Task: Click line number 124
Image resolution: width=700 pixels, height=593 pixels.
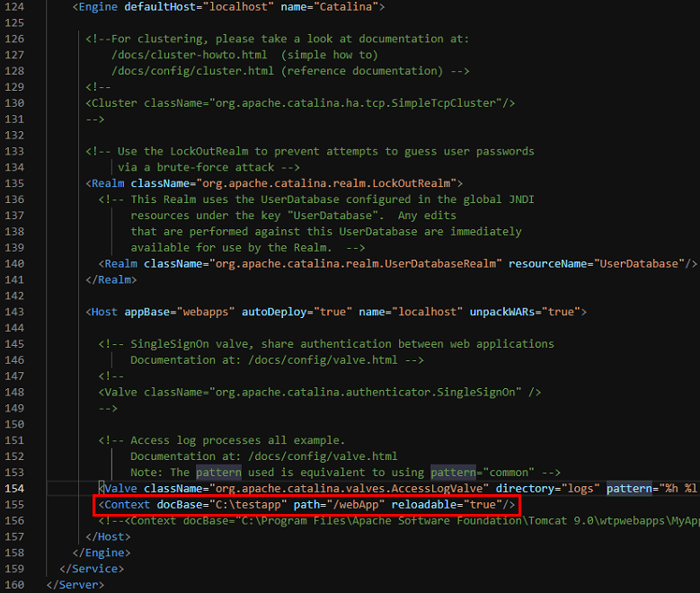Action: (x=14, y=6)
